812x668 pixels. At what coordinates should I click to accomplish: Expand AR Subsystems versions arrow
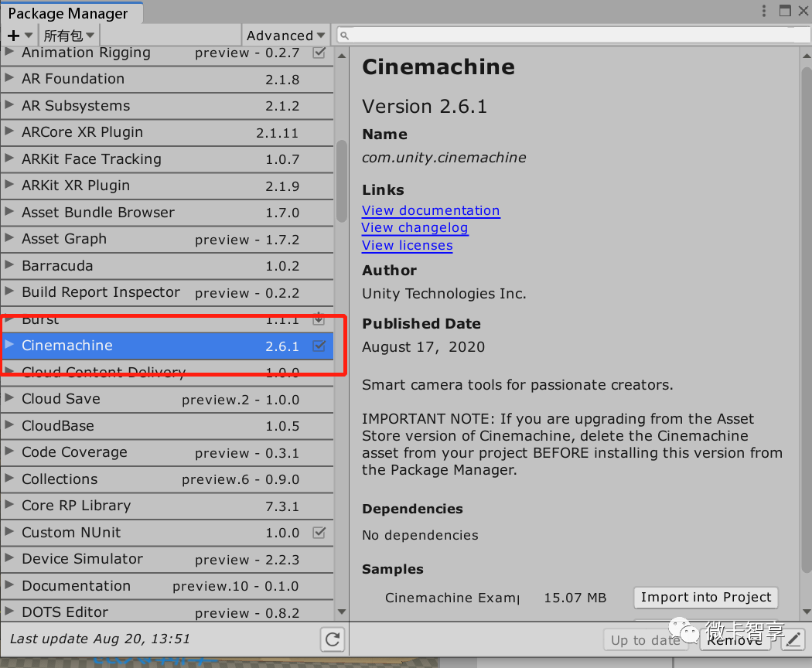point(9,104)
